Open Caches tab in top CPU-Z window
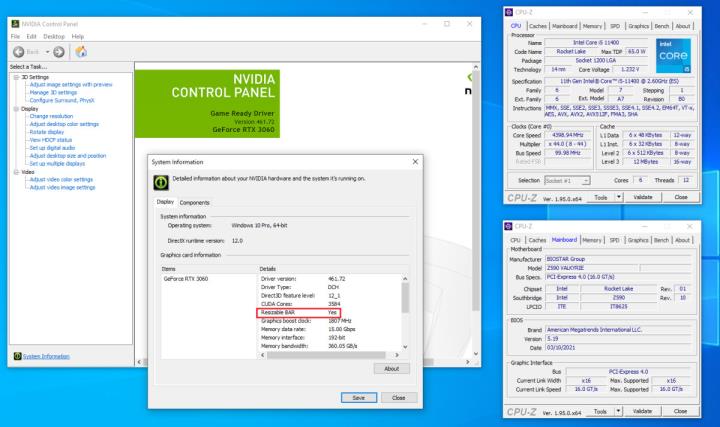The image size is (720, 427). 538,26
